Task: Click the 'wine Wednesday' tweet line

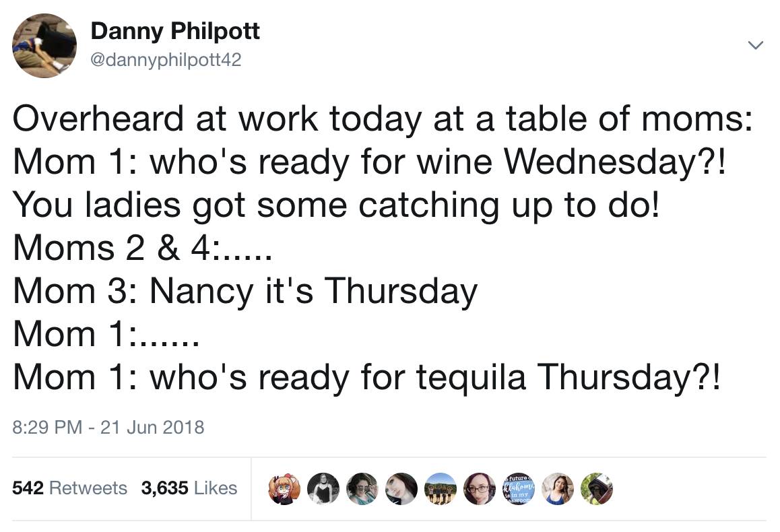Action: (x=370, y=162)
